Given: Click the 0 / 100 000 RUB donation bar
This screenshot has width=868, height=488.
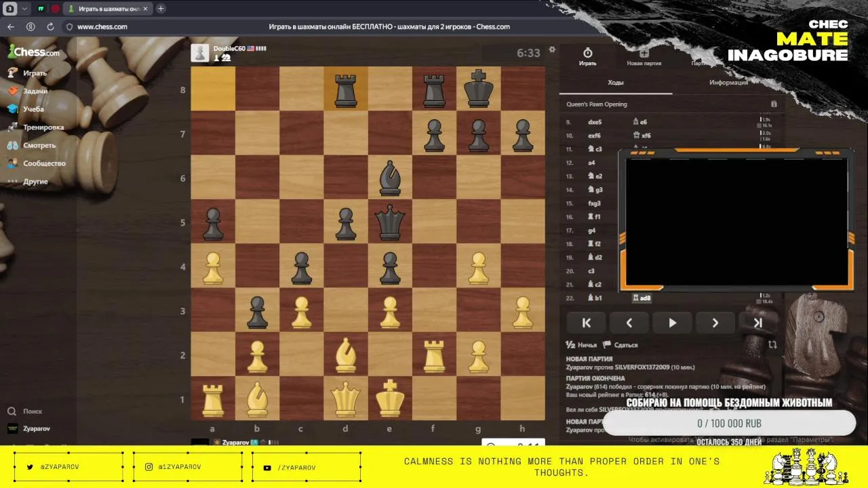Looking at the screenshot, I should (x=729, y=423).
